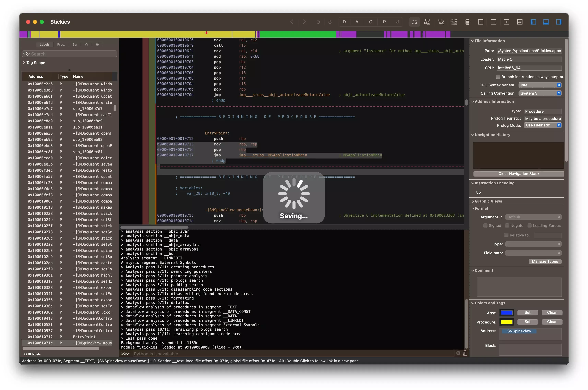This screenshot has height=390, width=588.
Task: Click the CPU chip toolbar icon
Action: (467, 22)
